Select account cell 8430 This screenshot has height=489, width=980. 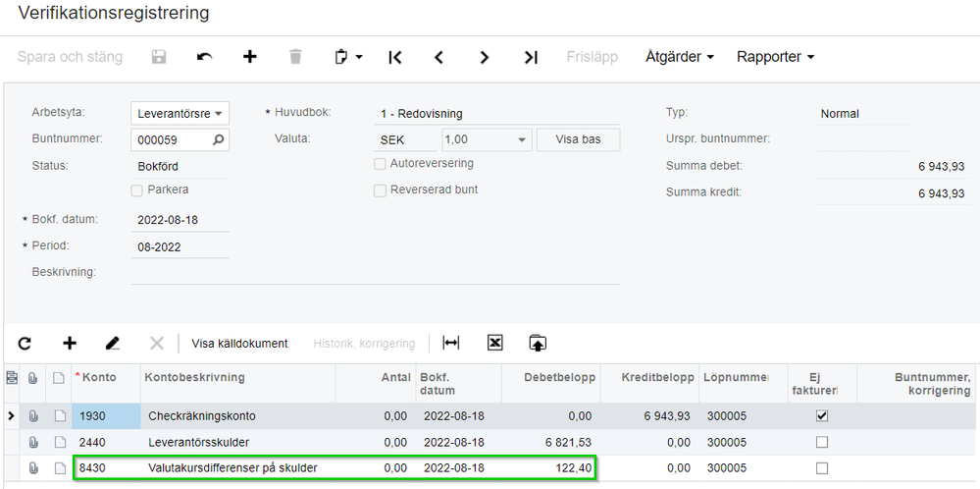point(106,467)
